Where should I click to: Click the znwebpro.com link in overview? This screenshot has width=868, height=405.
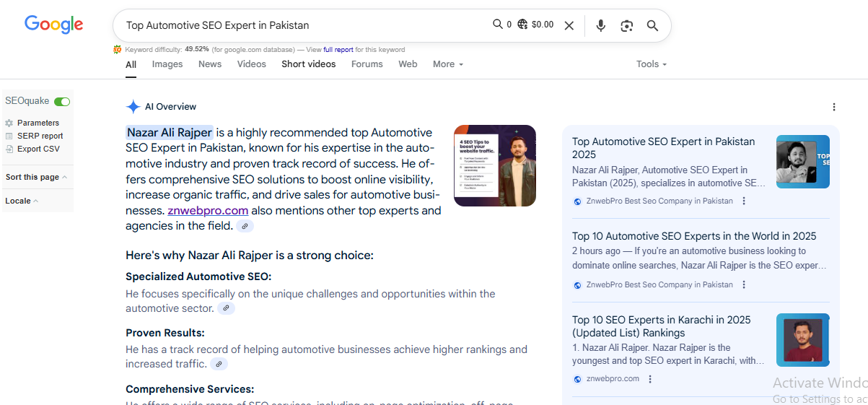tap(208, 211)
